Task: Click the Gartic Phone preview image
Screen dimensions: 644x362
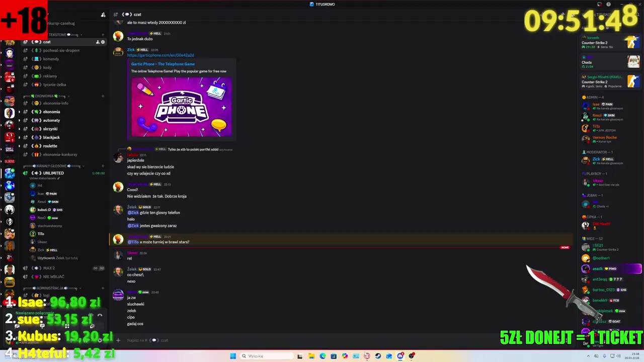Action: tap(182, 107)
